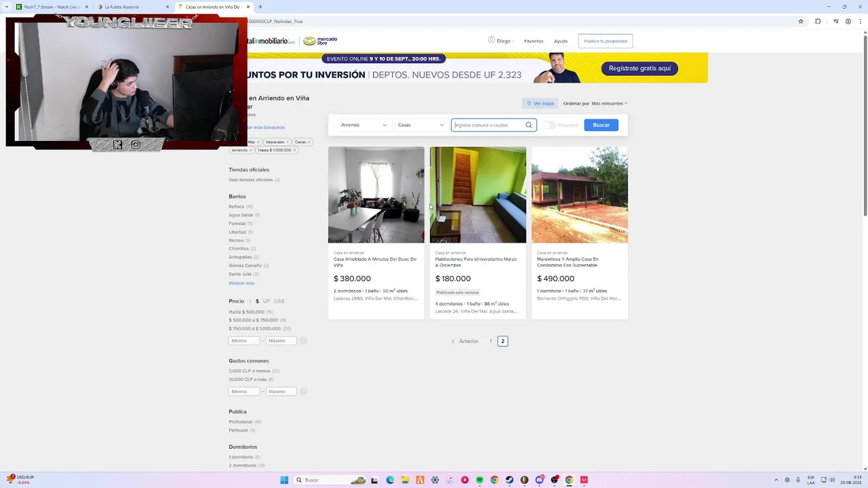Viewport: 868px width, 488px height.
Task: Select US$ currency option
Action: point(279,301)
